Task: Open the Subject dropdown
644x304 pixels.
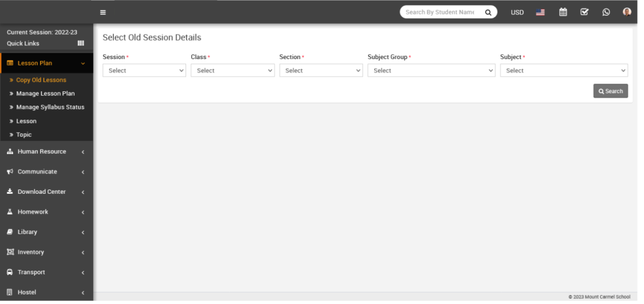Action: [563, 70]
